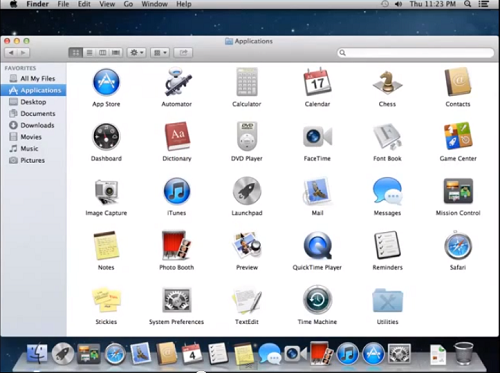Open the File menu
The height and width of the screenshot is (373, 500).
pyautogui.click(x=63, y=4)
